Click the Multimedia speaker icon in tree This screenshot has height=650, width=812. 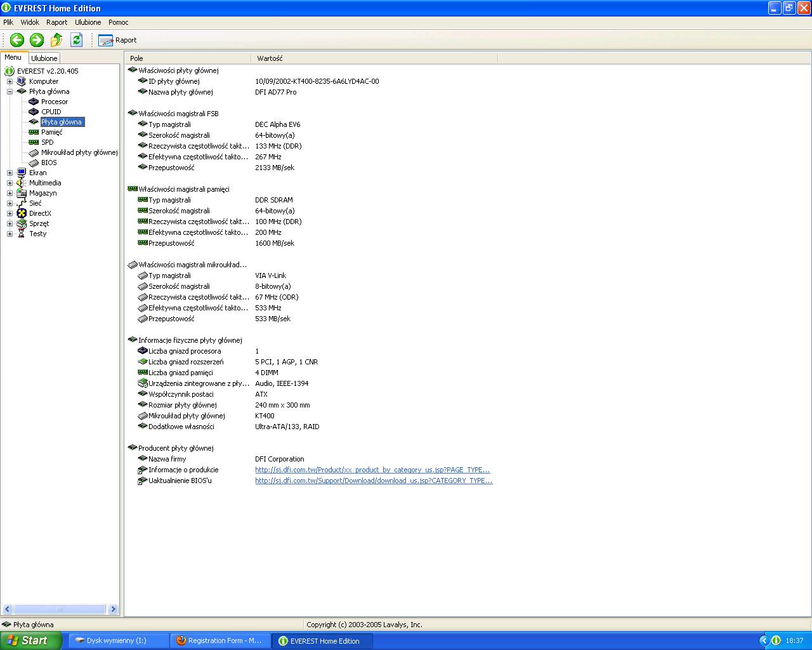click(x=22, y=183)
